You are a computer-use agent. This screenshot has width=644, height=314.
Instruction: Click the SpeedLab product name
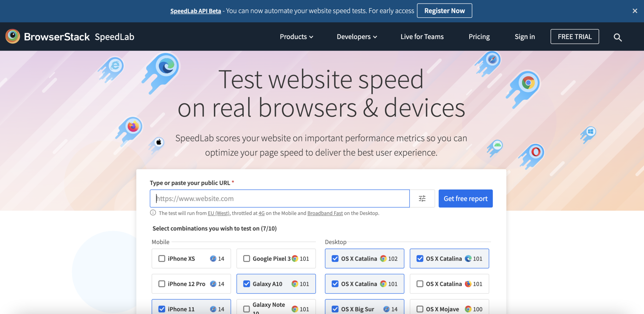point(114,37)
